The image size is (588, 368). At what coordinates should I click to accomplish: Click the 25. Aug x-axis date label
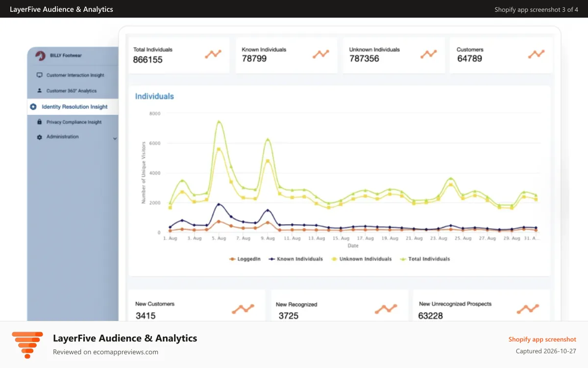click(x=463, y=238)
